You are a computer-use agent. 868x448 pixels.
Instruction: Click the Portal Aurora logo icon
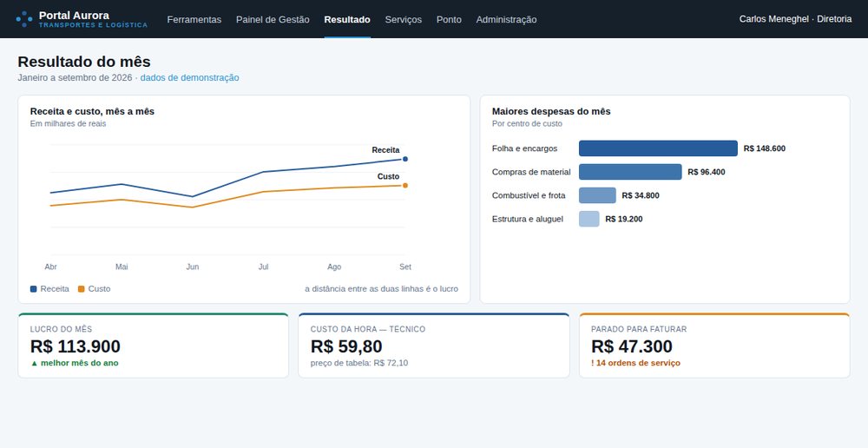click(23, 19)
